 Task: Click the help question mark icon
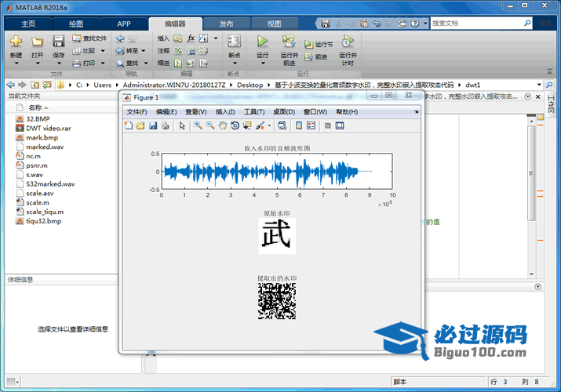pyautogui.click(x=414, y=24)
